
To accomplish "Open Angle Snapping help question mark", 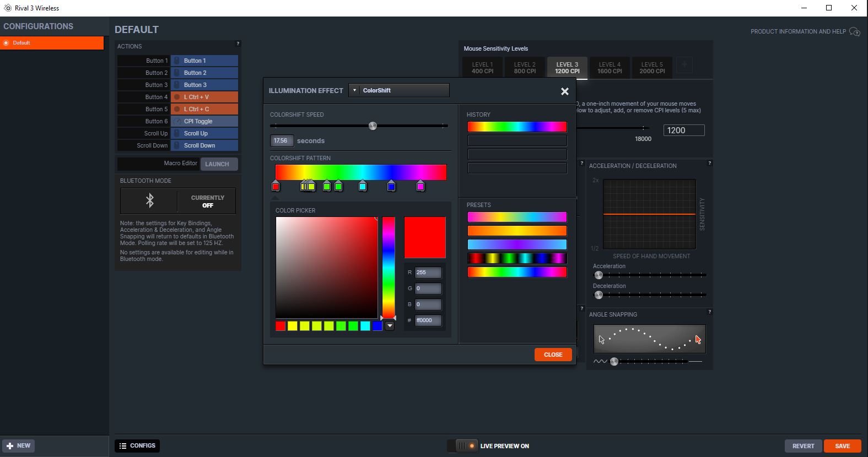I will tap(709, 312).
